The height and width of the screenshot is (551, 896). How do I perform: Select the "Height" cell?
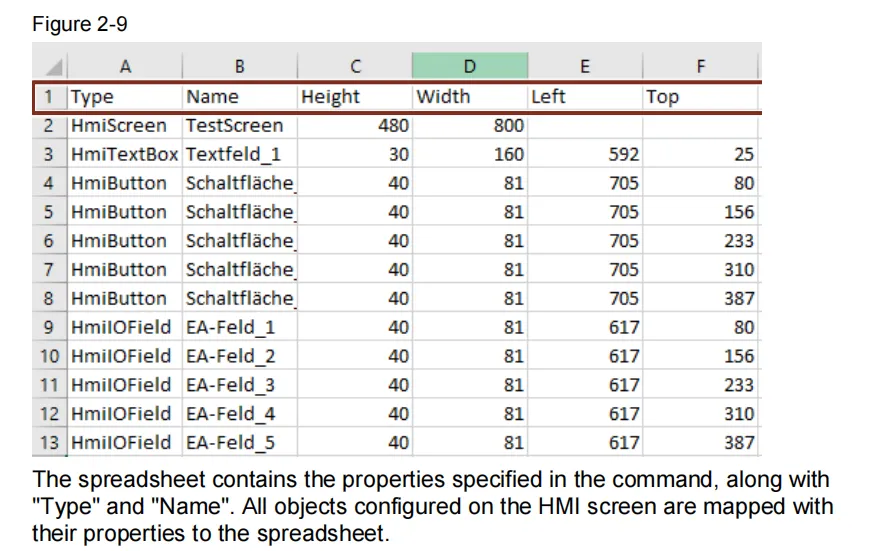click(x=355, y=97)
